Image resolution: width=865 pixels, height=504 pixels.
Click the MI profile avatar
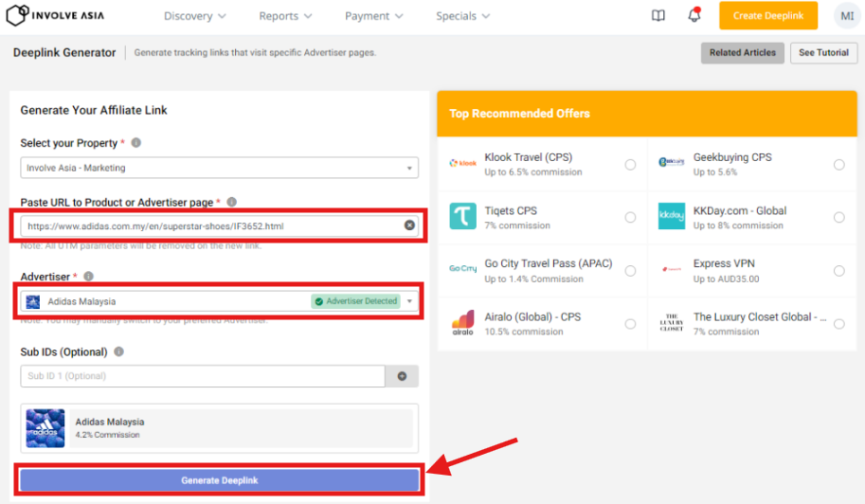(846, 16)
